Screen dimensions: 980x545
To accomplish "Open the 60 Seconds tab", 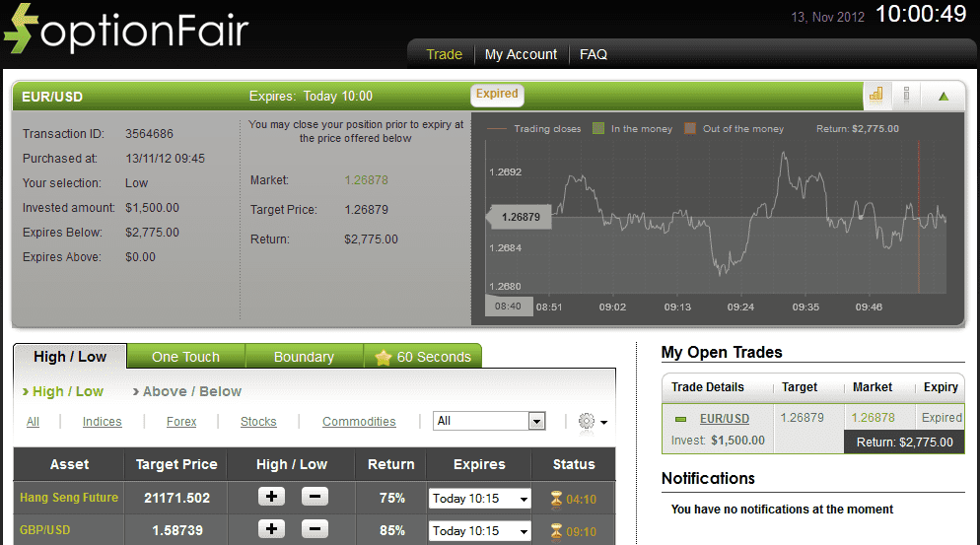I will (x=424, y=357).
